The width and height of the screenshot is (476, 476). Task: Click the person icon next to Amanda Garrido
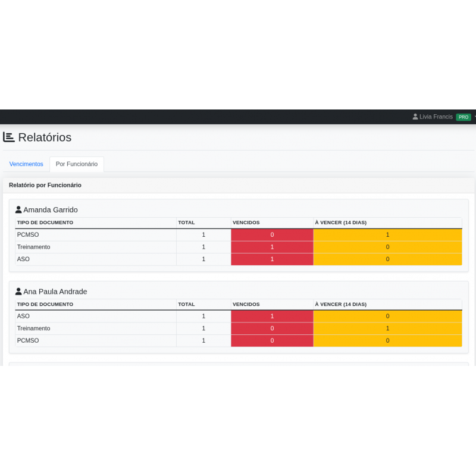coord(18,210)
